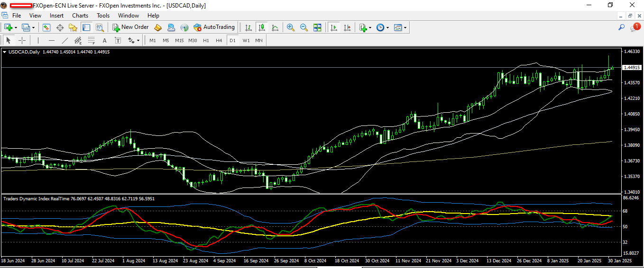
Task: Switch to the M1 timeframe
Action: [153, 40]
